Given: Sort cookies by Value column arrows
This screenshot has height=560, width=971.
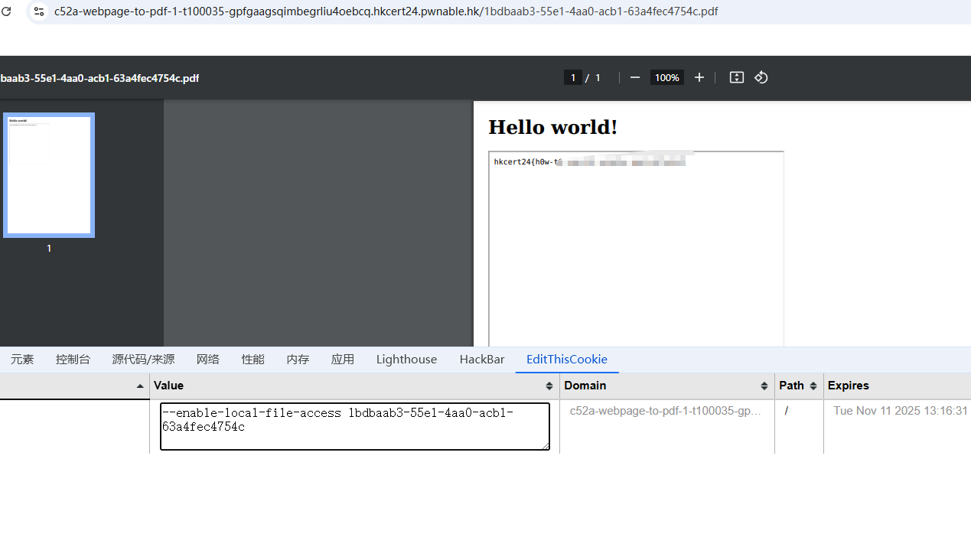Looking at the screenshot, I should pos(549,386).
